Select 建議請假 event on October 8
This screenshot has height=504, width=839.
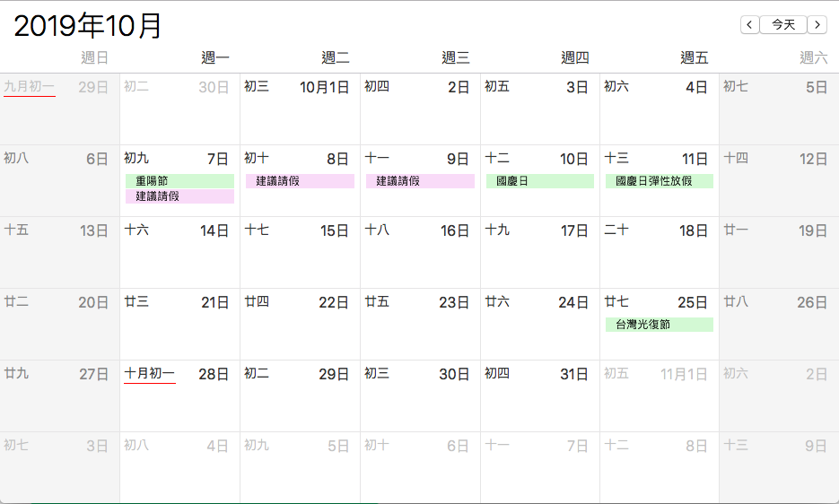(x=300, y=181)
